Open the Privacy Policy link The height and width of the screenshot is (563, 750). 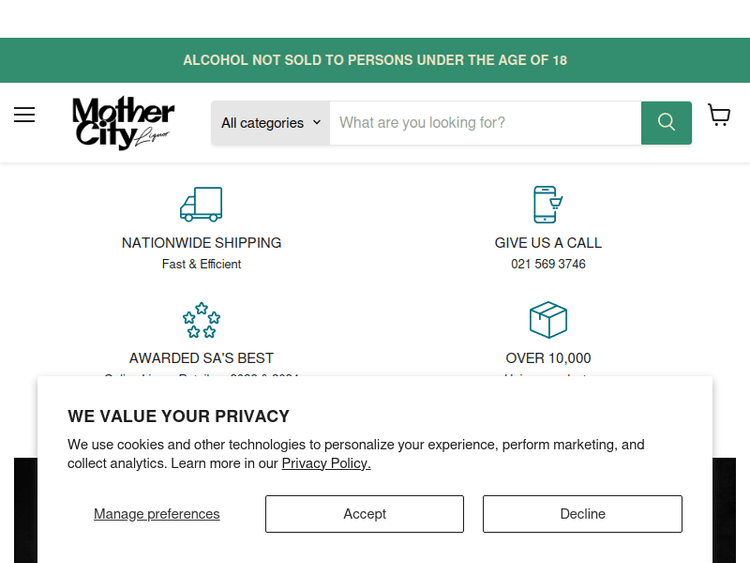pos(326,463)
